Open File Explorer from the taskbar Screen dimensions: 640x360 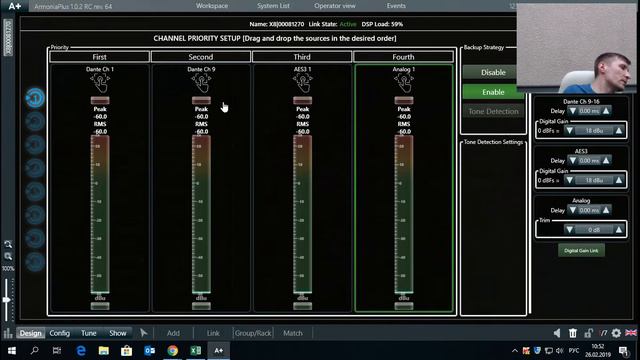pos(104,351)
